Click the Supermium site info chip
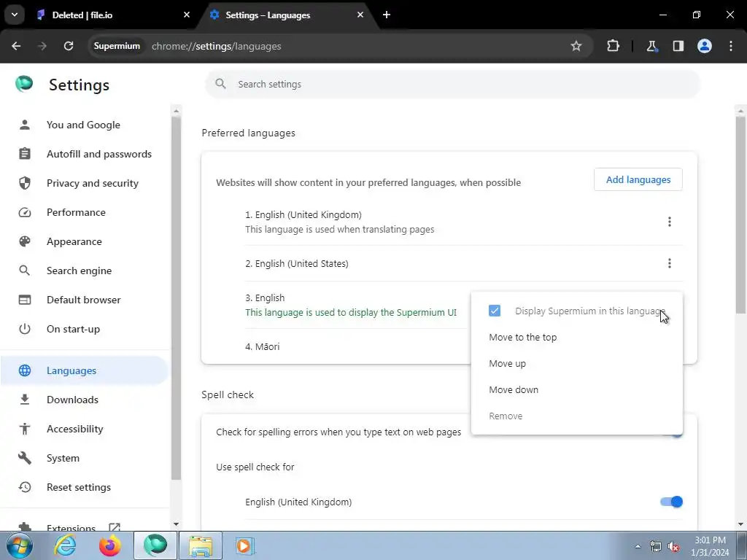This screenshot has width=747, height=560. tap(117, 46)
